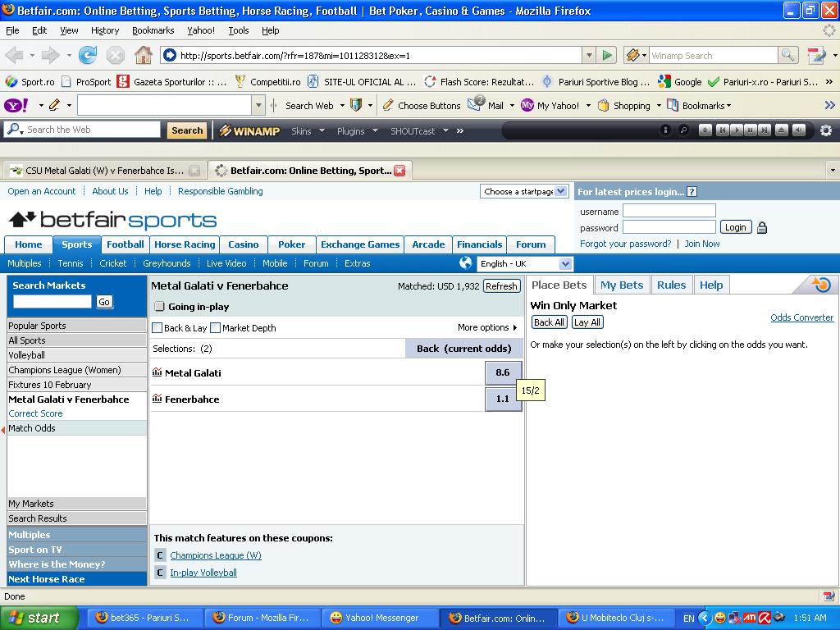Click the Login button
The width and height of the screenshot is (840, 630).
coord(736,227)
